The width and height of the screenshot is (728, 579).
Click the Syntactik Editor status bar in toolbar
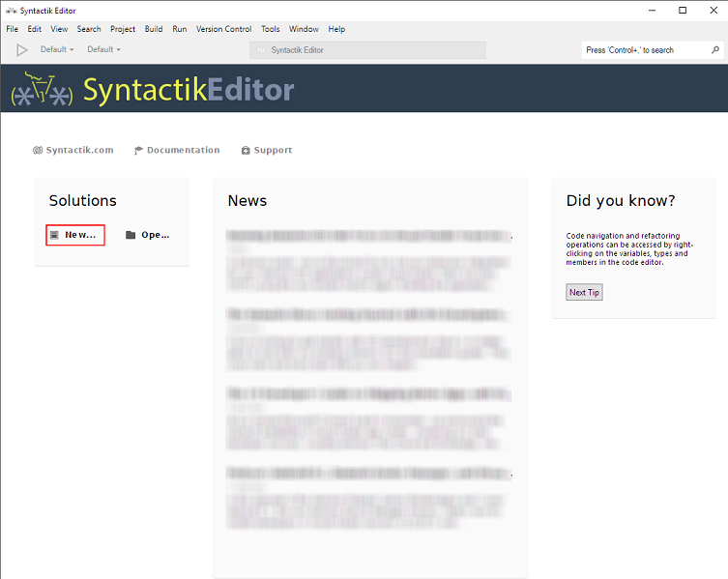367,50
